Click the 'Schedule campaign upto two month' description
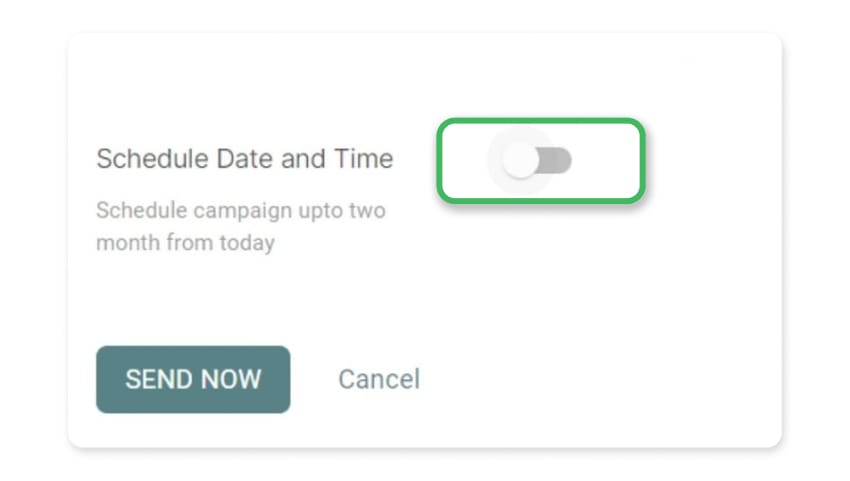 point(241,226)
